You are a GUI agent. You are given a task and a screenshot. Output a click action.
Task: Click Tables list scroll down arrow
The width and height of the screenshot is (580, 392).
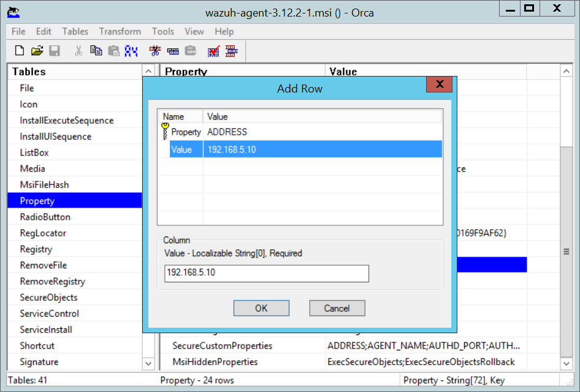click(x=148, y=364)
